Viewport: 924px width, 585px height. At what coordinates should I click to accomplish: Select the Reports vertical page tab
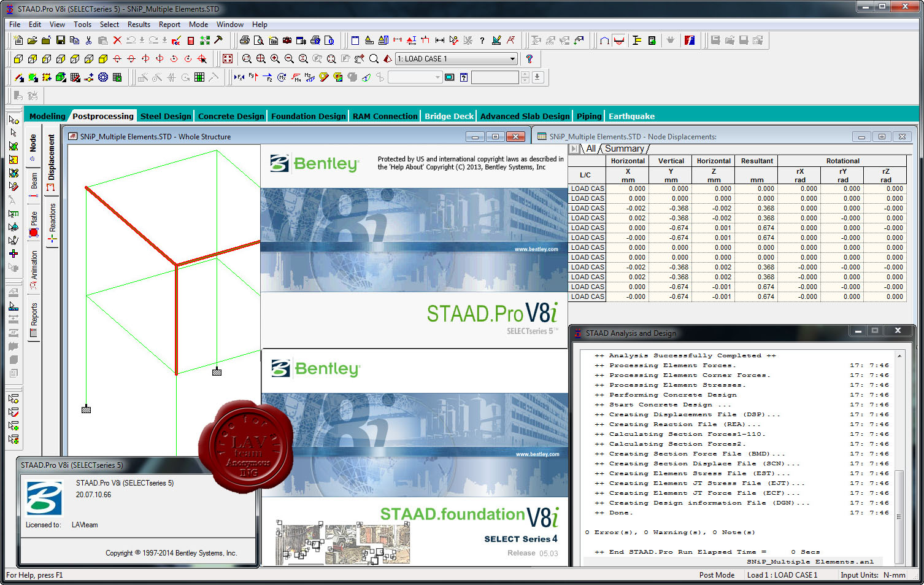[34, 320]
